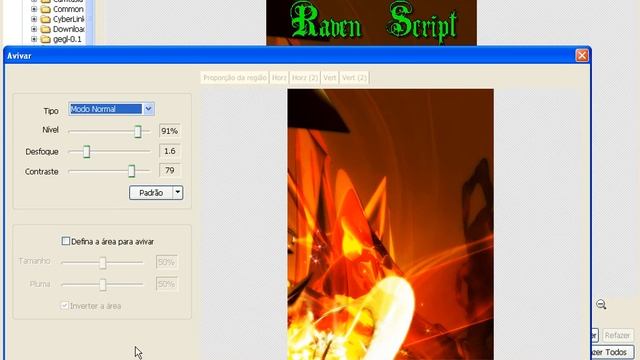
Task: Expand the Download folder in tree
Action: [x=34, y=29]
